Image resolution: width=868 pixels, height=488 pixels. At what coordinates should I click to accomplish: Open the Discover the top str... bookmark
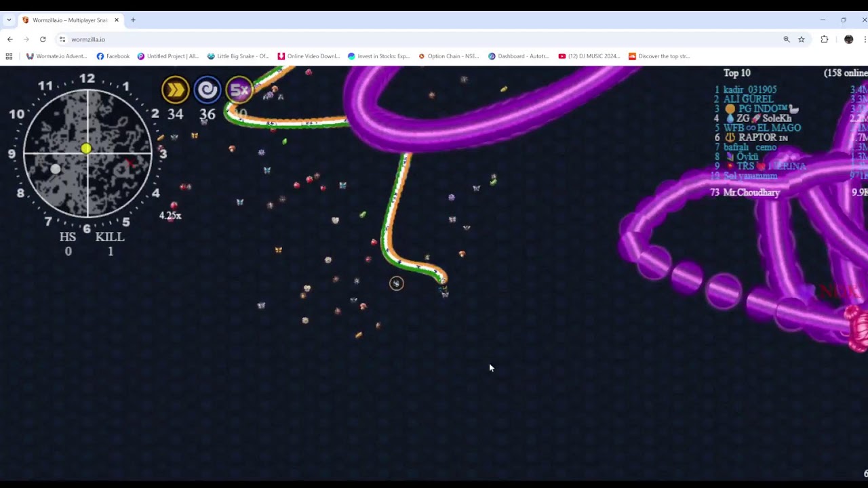pyautogui.click(x=659, y=56)
